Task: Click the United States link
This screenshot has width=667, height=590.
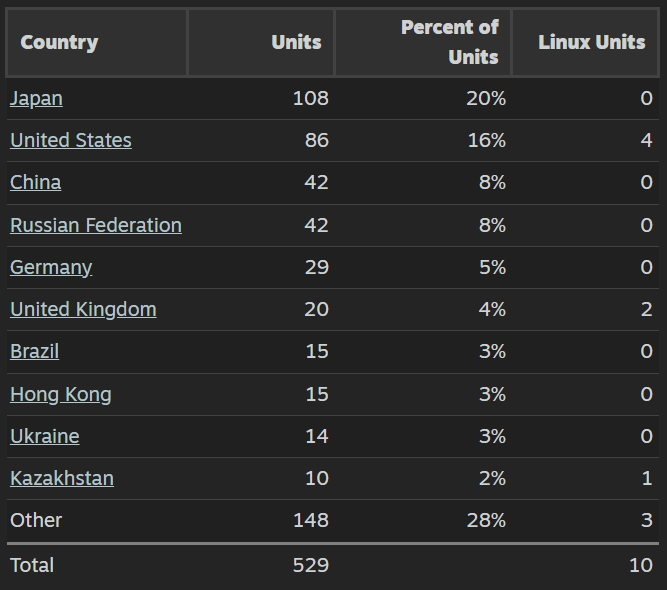Action: pyautogui.click(x=70, y=140)
